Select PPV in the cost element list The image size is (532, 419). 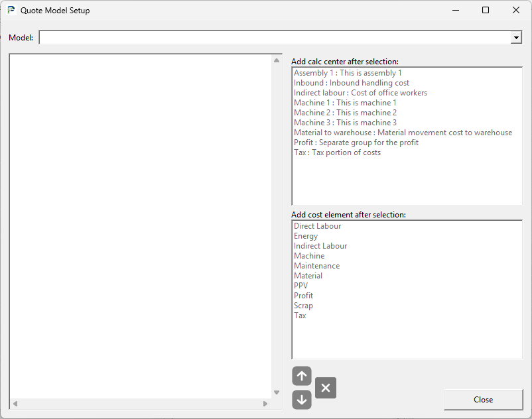coord(299,285)
